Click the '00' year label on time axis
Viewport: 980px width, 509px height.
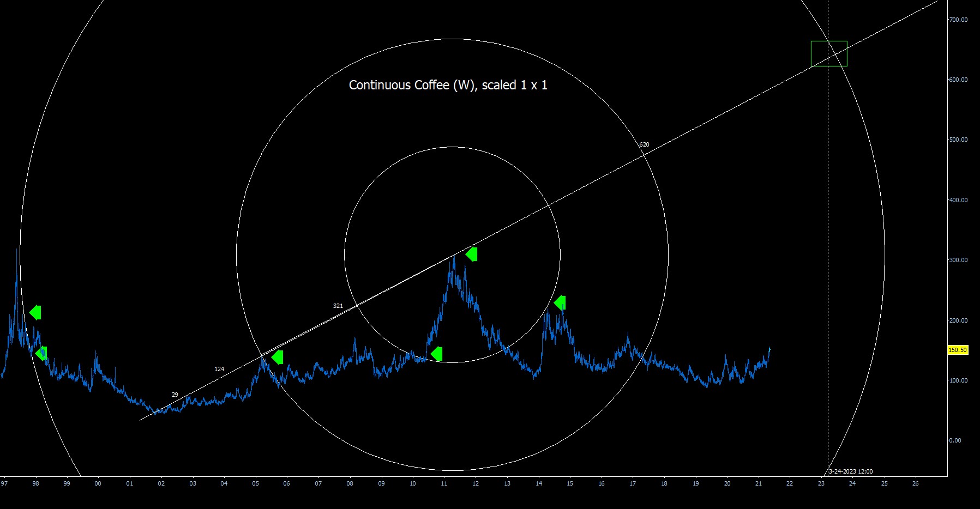point(98,483)
